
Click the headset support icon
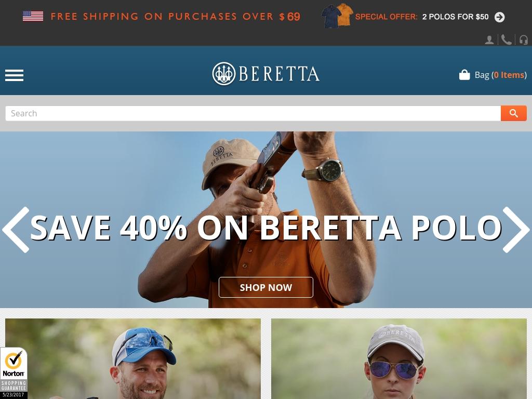click(x=524, y=40)
